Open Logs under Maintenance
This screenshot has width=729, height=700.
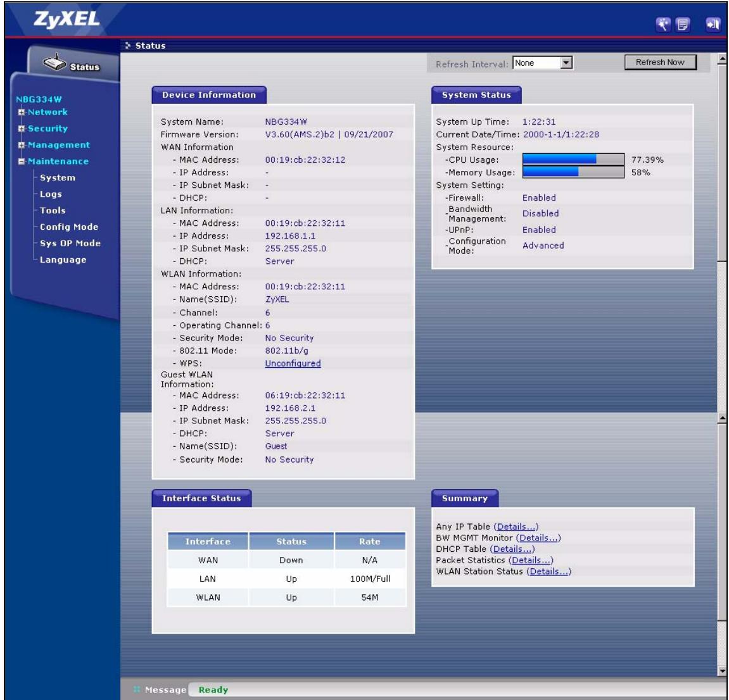(51, 194)
